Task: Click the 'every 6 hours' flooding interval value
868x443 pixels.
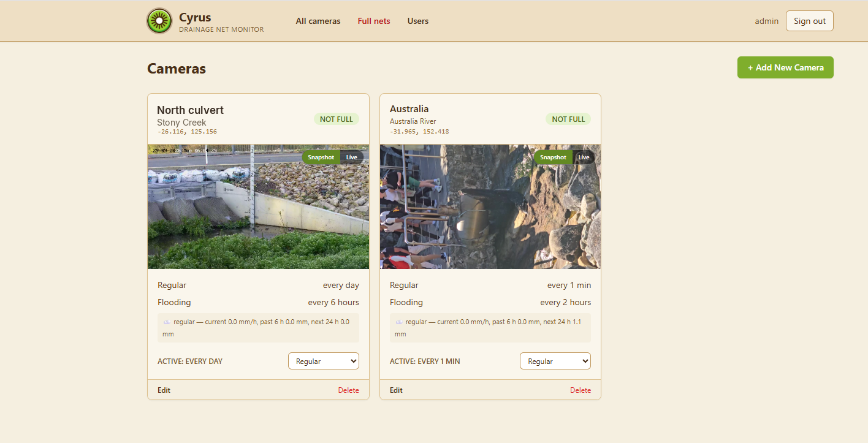Action: point(333,302)
